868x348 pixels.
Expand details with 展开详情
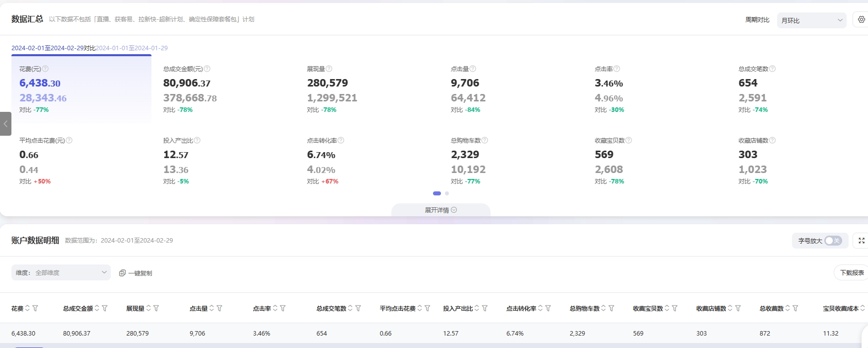pos(440,210)
